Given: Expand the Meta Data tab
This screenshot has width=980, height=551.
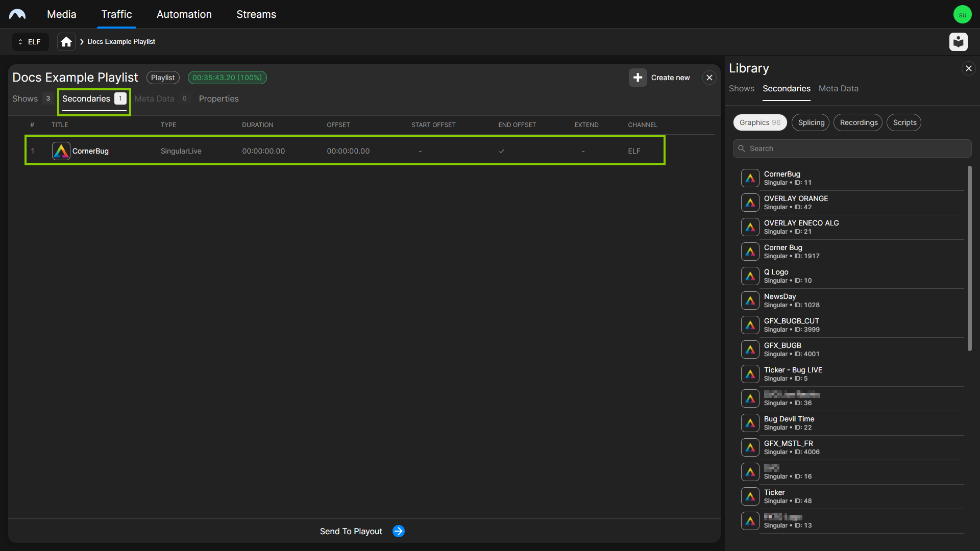Looking at the screenshot, I should pos(154,98).
